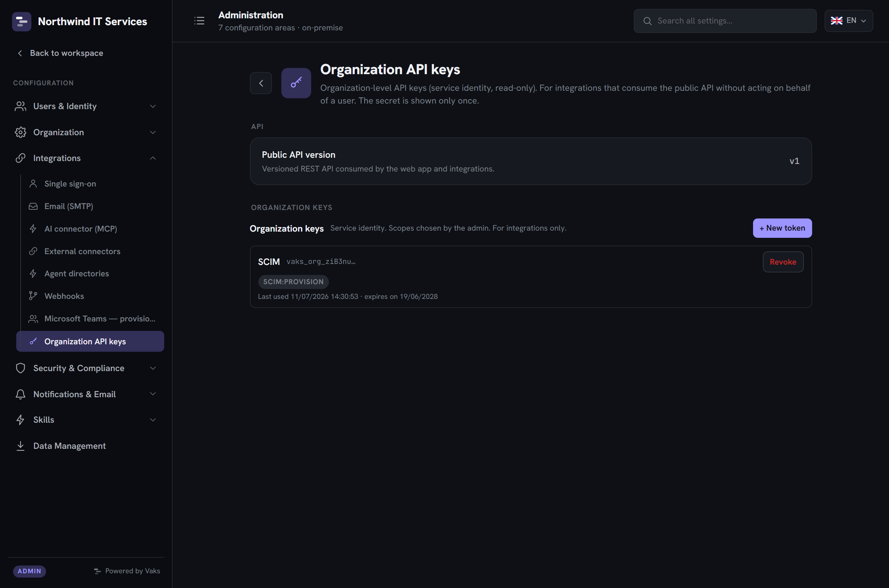Click the back arrow button beside key icon
Screen dimensions: 889x588
click(x=261, y=83)
